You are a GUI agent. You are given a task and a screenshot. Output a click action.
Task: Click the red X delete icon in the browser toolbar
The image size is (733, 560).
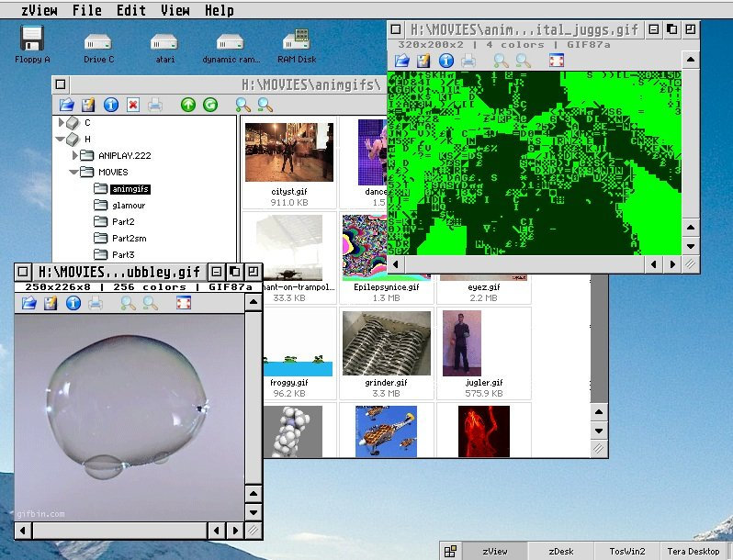click(133, 105)
